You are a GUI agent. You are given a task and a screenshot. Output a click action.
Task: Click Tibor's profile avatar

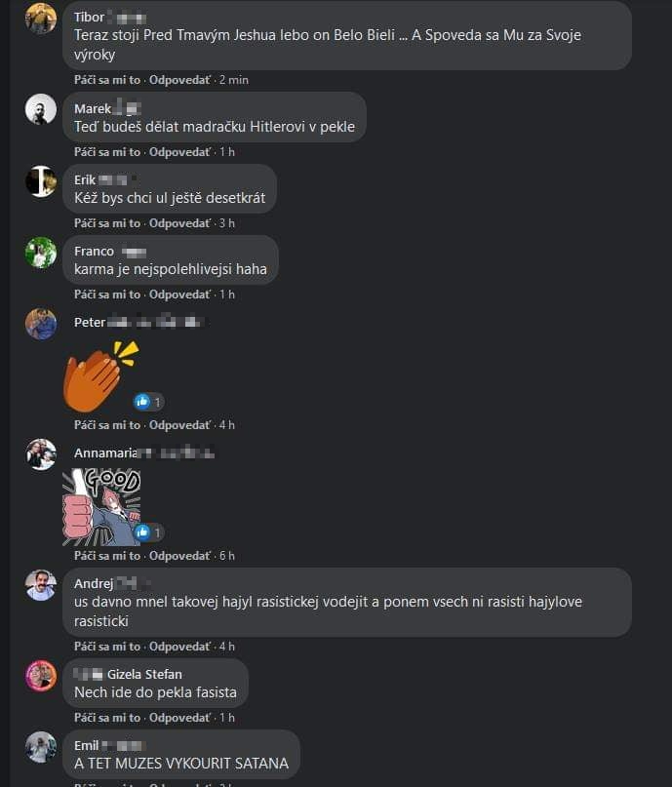(x=41, y=19)
